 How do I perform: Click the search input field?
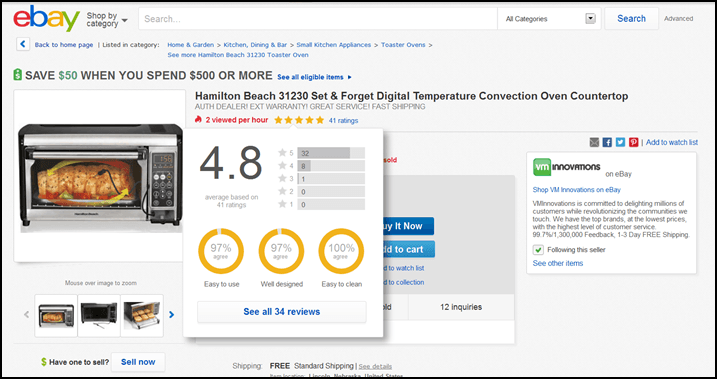318,19
